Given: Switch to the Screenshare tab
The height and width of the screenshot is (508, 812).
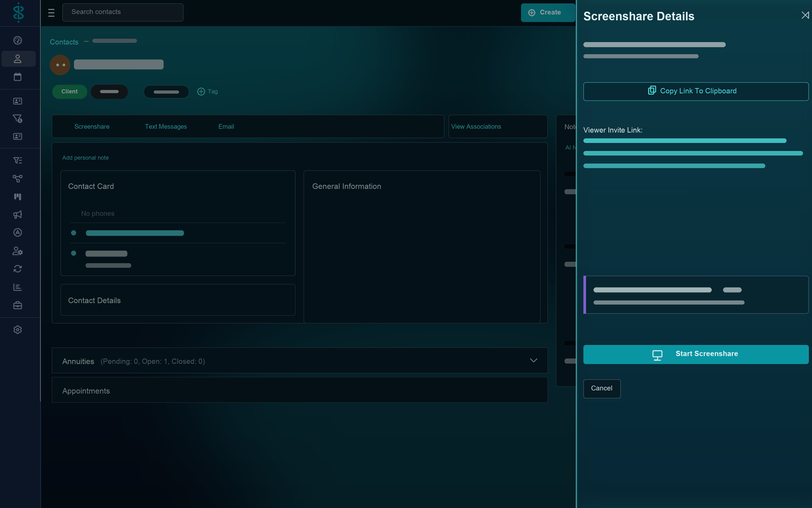Looking at the screenshot, I should click(x=92, y=127).
